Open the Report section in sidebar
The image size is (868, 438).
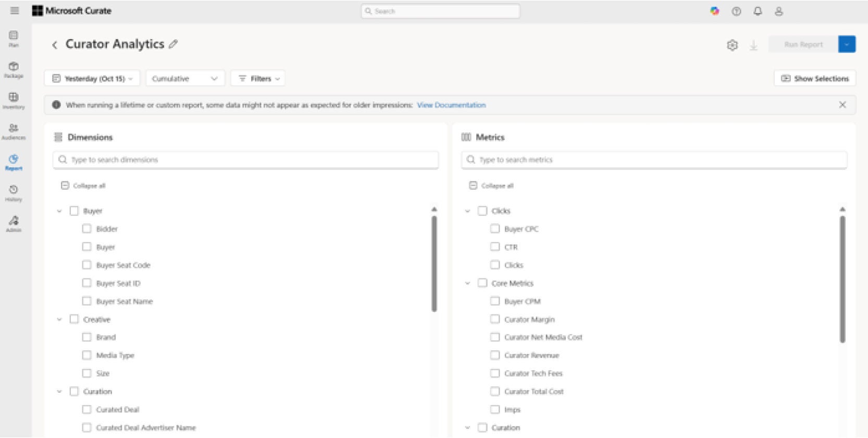pyautogui.click(x=14, y=162)
